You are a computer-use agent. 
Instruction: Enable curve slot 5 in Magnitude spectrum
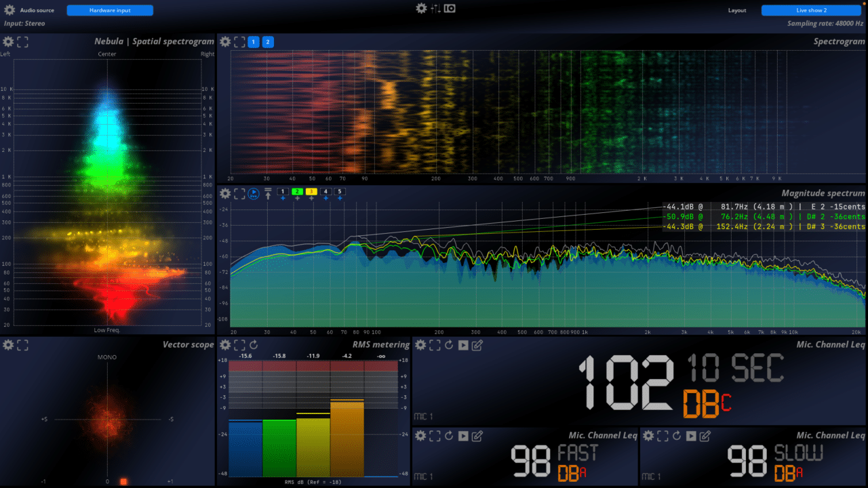[339, 192]
